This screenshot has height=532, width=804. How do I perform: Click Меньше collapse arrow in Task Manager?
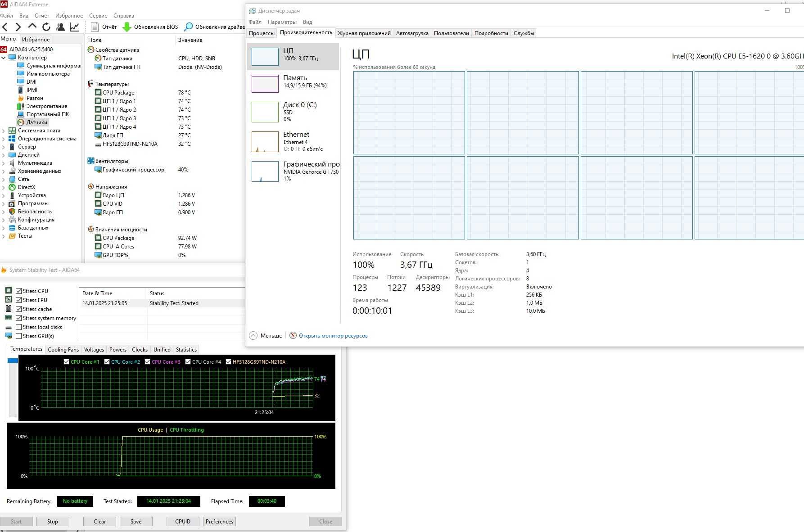pyautogui.click(x=253, y=335)
